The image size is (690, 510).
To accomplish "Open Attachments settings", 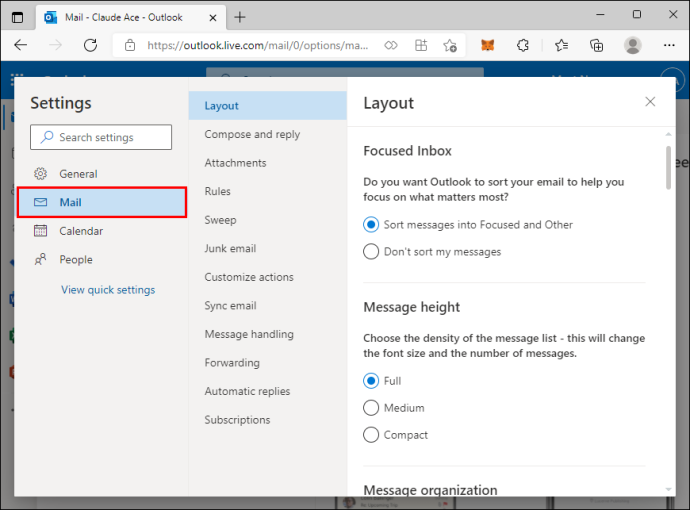I will 268,163.
